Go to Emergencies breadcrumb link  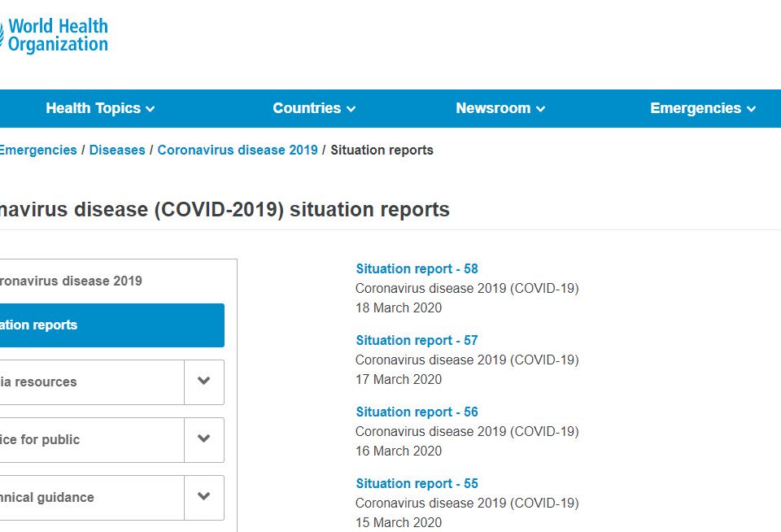tap(38, 150)
